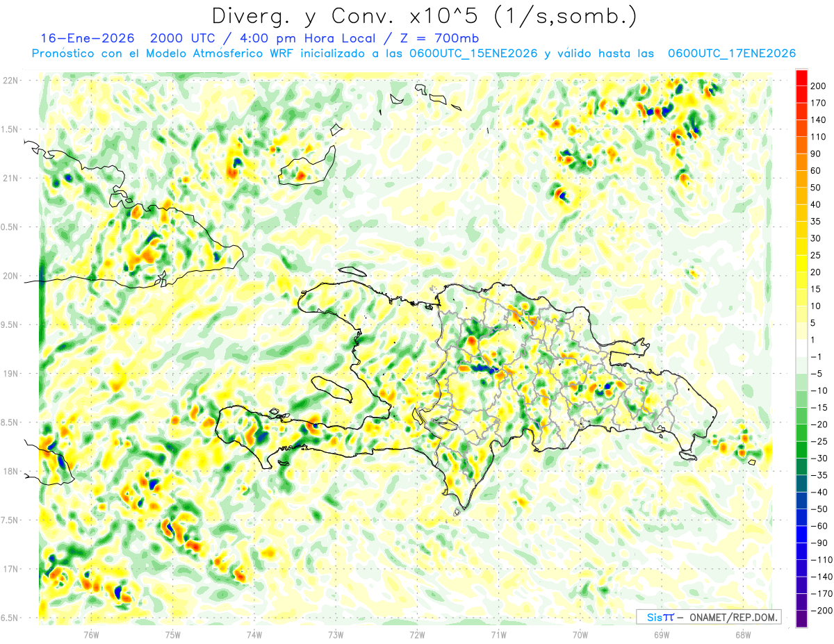Click the latitude label '19N'

pyautogui.click(x=10, y=373)
